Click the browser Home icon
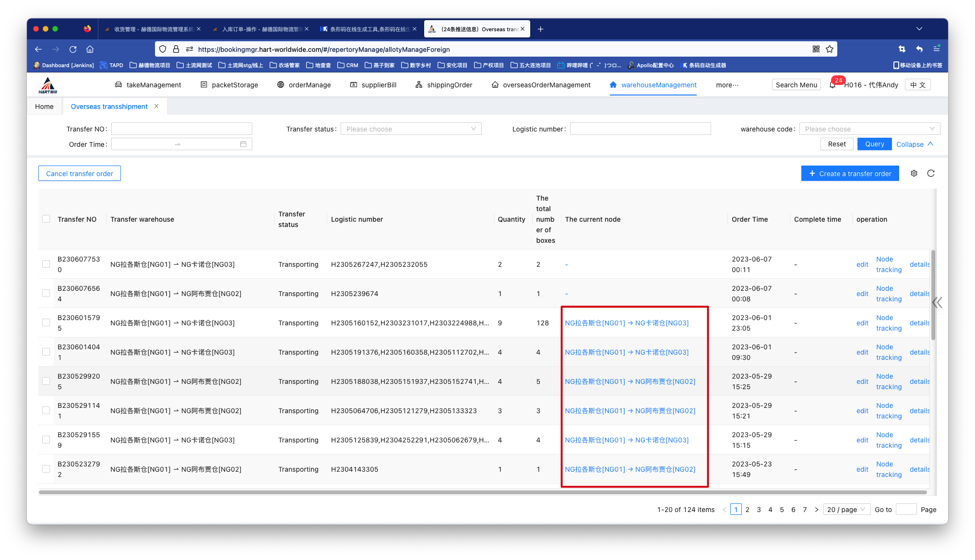The image size is (975, 560). click(x=90, y=49)
